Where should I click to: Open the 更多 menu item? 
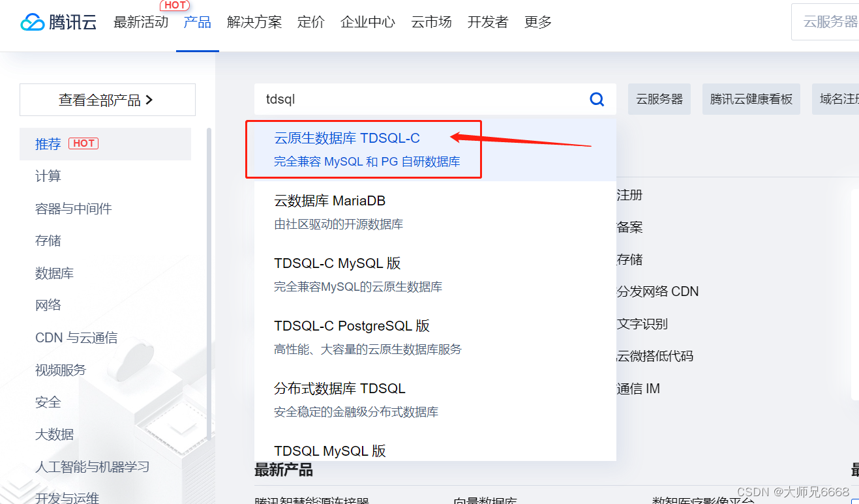(538, 22)
